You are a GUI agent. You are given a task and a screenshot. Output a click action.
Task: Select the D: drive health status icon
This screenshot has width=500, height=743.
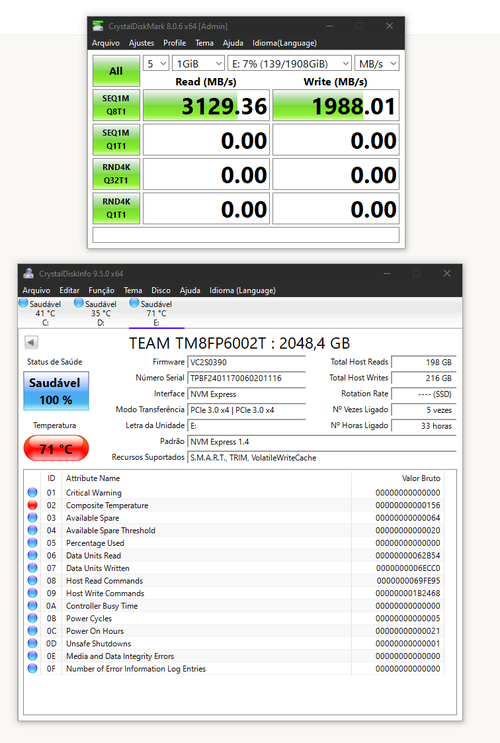point(79,303)
